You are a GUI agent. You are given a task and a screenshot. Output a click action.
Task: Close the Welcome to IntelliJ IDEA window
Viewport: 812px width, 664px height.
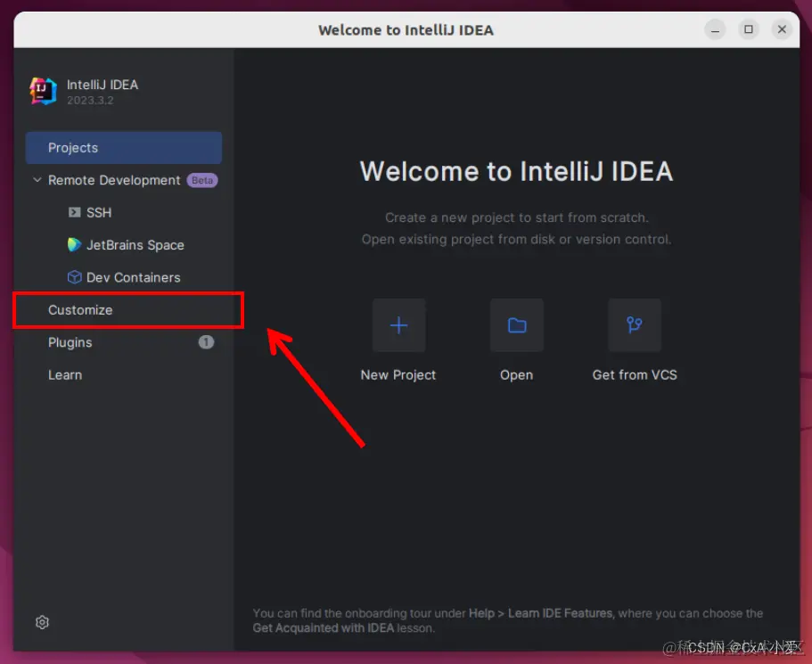[x=782, y=29]
